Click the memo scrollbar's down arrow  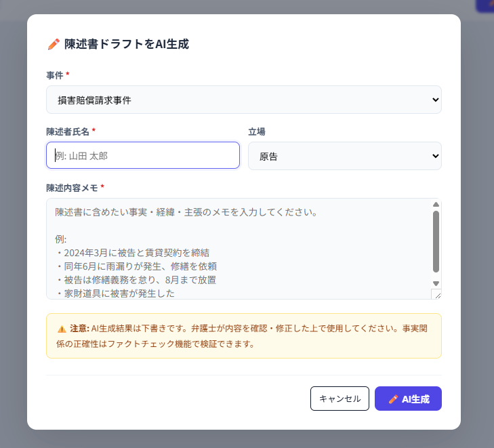click(x=436, y=283)
